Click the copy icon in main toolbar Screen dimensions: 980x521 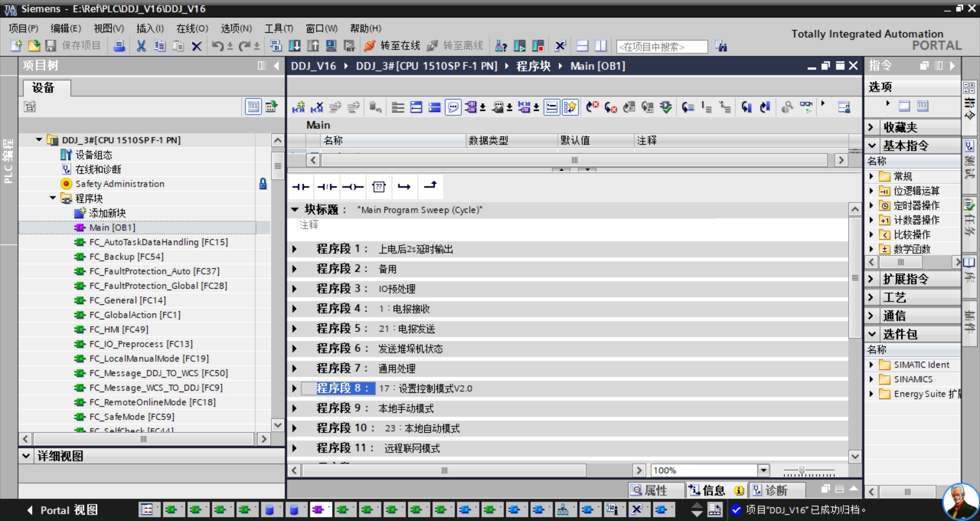[x=160, y=46]
